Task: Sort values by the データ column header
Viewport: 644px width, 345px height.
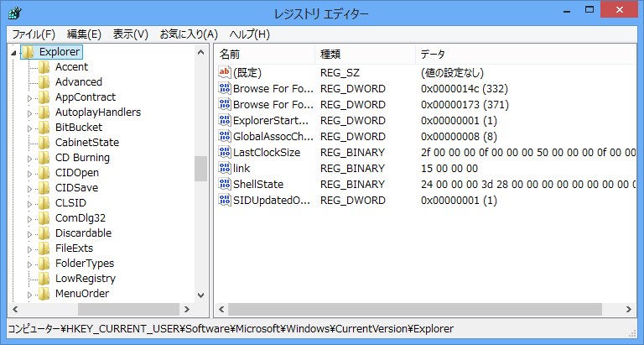Action: click(x=526, y=55)
